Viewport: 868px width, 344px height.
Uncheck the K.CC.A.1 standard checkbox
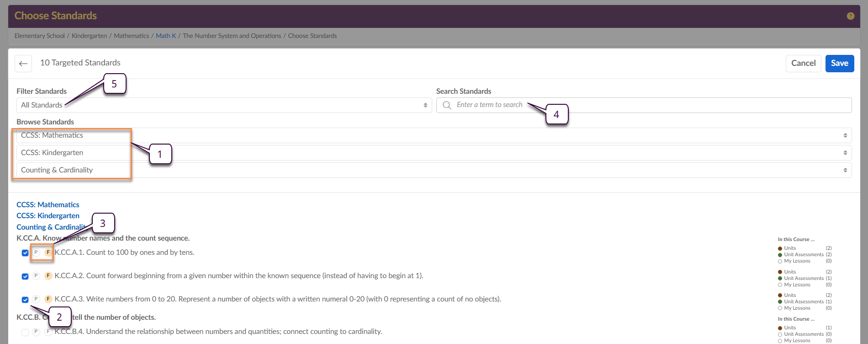click(x=25, y=253)
